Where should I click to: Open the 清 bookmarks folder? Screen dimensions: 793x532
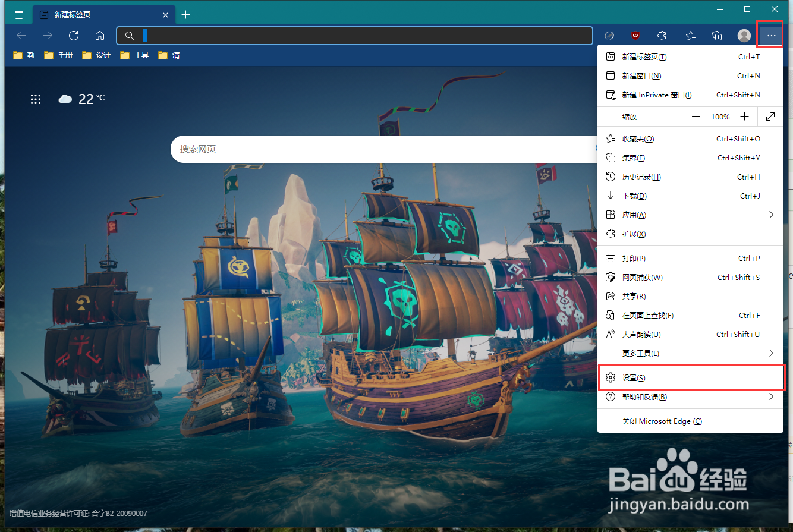click(x=169, y=55)
